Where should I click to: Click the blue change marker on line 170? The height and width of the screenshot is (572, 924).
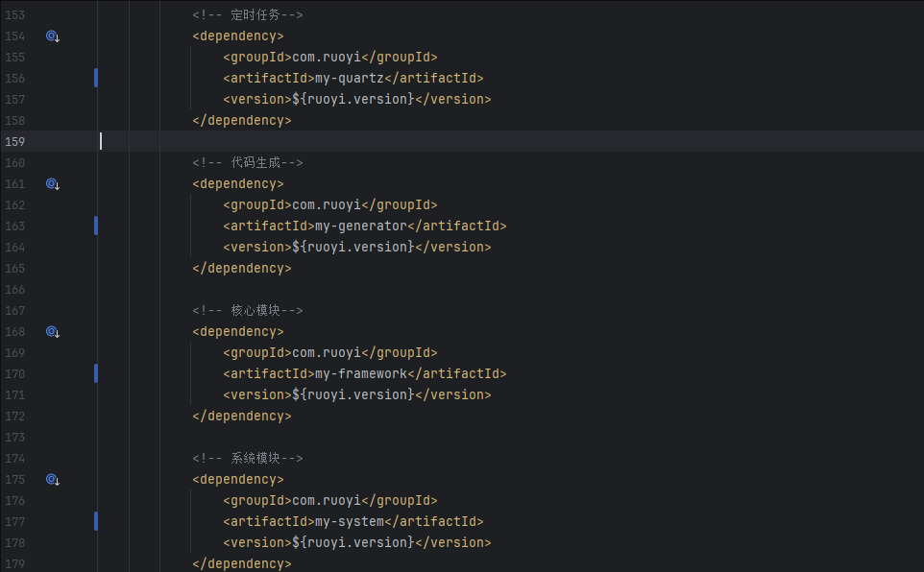pos(96,373)
